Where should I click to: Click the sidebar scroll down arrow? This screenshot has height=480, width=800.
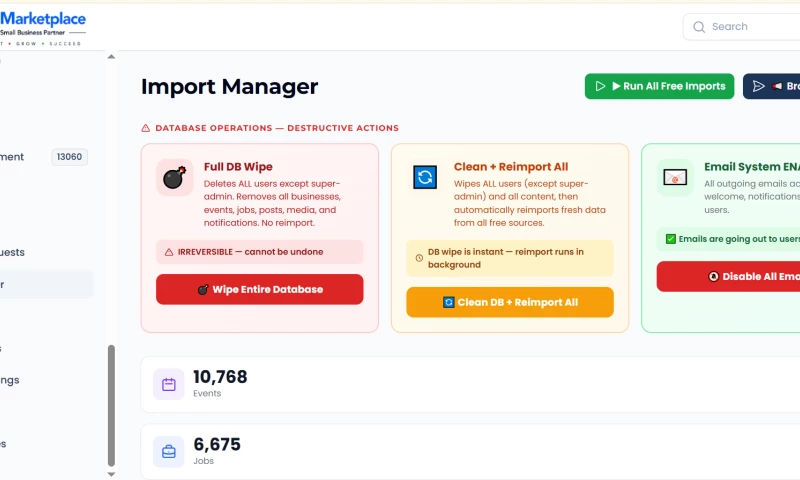[x=111, y=474]
